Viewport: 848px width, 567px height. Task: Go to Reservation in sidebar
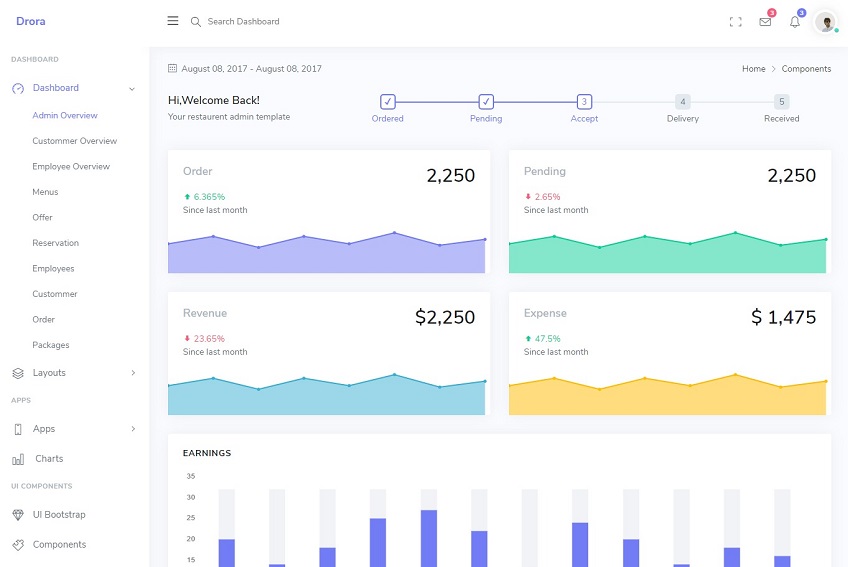point(56,243)
